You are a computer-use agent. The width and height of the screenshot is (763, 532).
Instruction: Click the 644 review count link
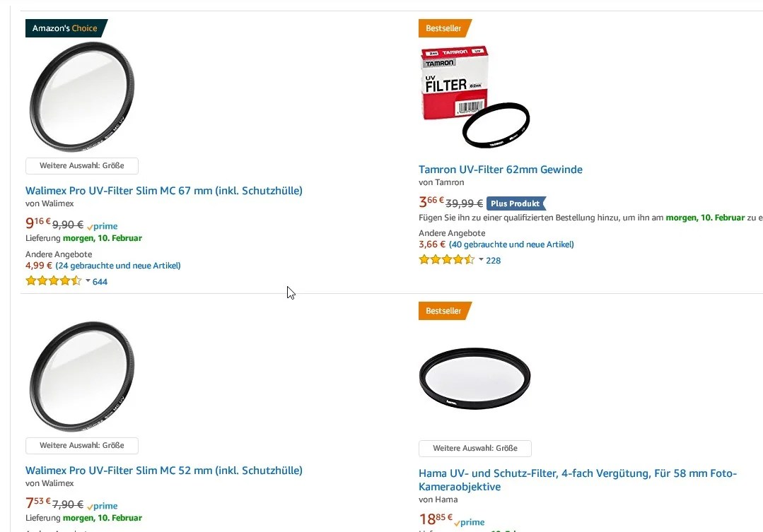click(x=100, y=281)
